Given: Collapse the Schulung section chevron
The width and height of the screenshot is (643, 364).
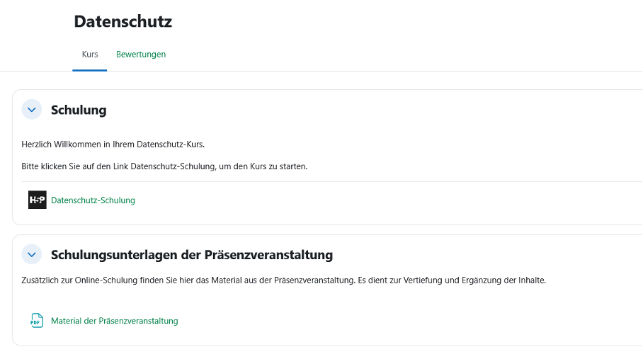Looking at the screenshot, I should (x=32, y=110).
